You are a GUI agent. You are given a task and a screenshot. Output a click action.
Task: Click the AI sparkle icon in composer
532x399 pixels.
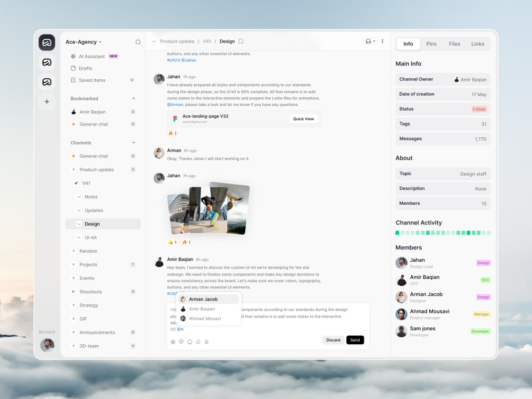tap(173, 342)
